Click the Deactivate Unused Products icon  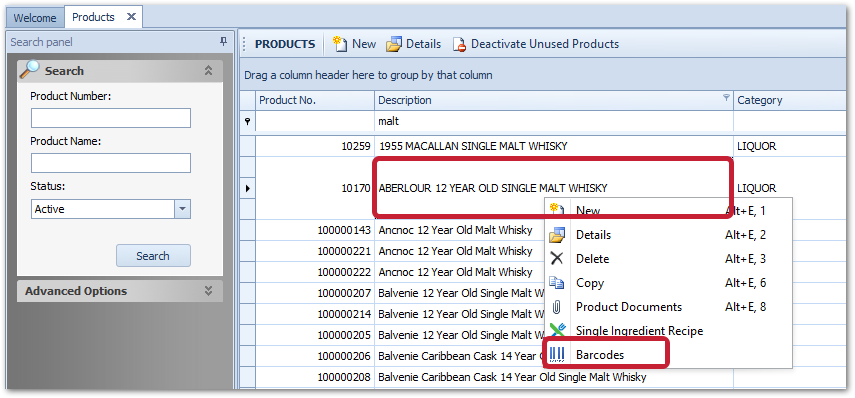460,44
